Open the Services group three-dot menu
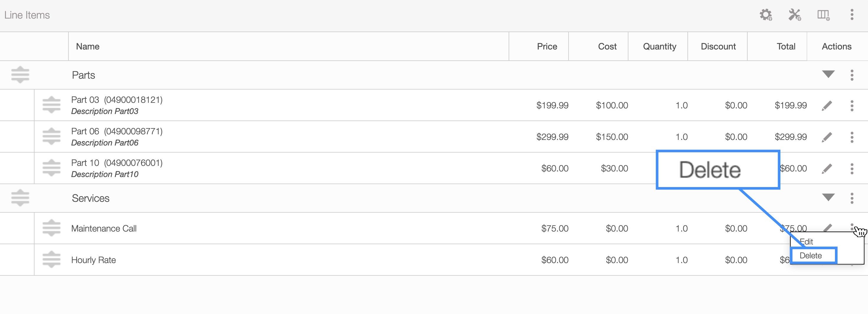 [852, 198]
